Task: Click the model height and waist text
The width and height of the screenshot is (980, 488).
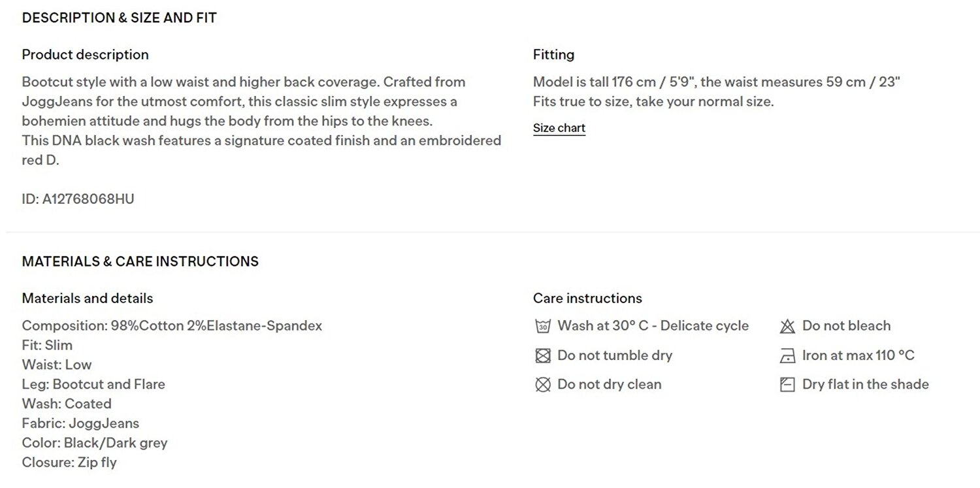Action: click(x=717, y=82)
